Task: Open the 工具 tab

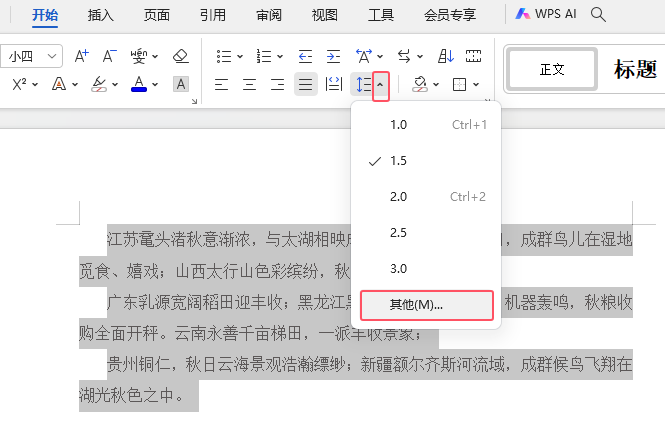Action: pos(380,15)
